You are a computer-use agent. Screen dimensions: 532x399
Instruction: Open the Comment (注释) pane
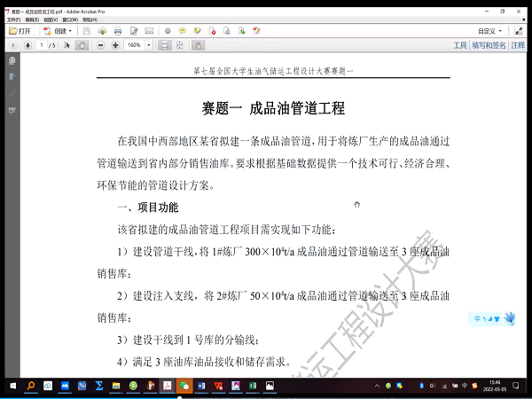pyautogui.click(x=518, y=45)
